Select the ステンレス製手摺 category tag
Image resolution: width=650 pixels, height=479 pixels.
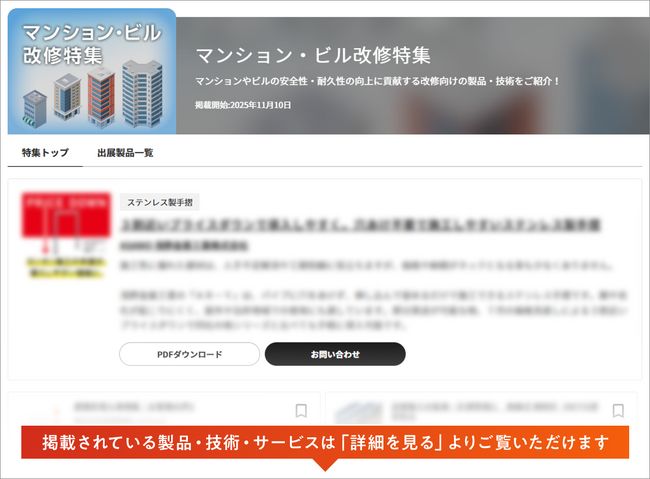pyautogui.click(x=161, y=201)
